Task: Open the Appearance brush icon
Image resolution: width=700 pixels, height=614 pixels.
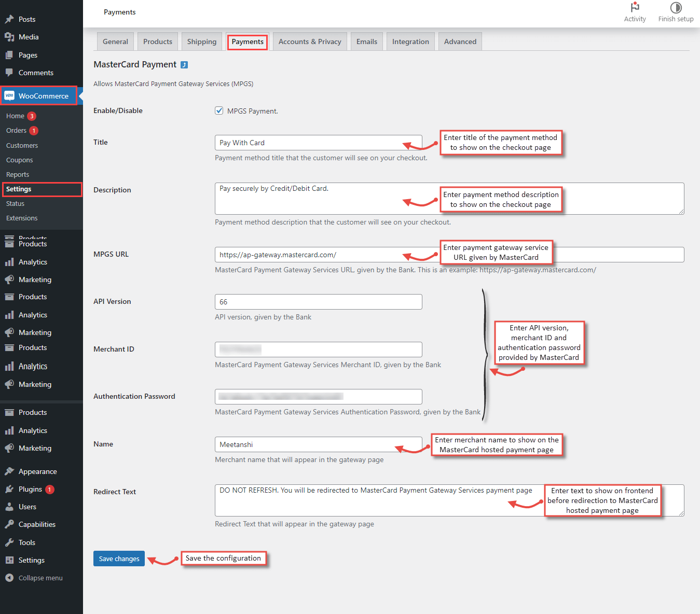Action: pyautogui.click(x=9, y=471)
